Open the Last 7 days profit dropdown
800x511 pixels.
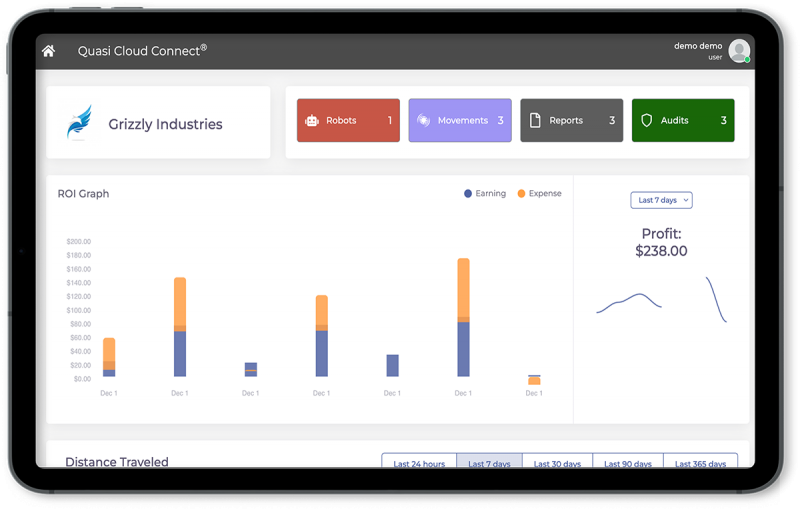click(x=661, y=200)
